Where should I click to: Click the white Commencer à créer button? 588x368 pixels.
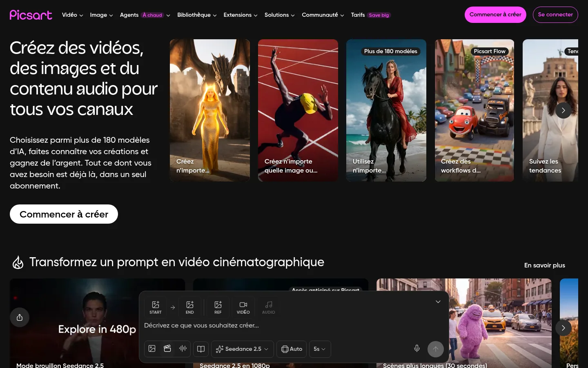click(x=64, y=214)
